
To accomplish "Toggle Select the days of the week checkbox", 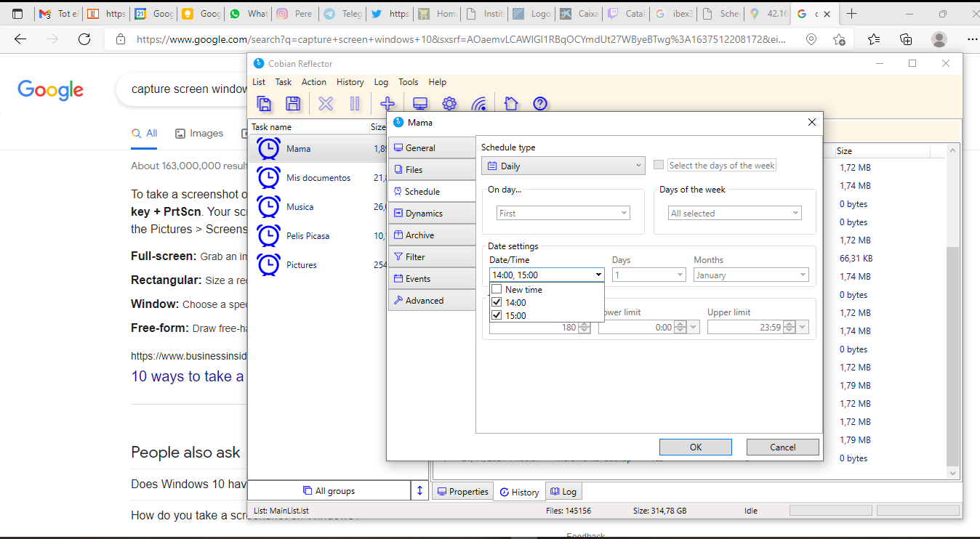I will click(659, 165).
